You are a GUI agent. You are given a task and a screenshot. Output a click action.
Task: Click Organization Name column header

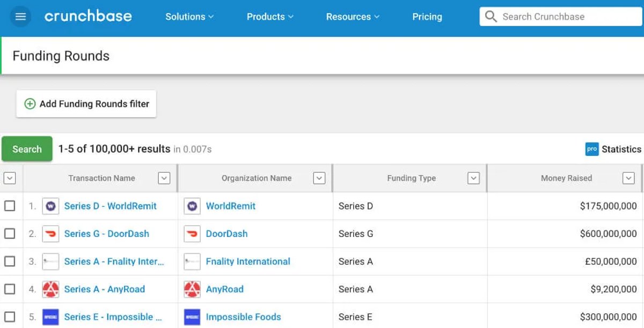tap(257, 178)
